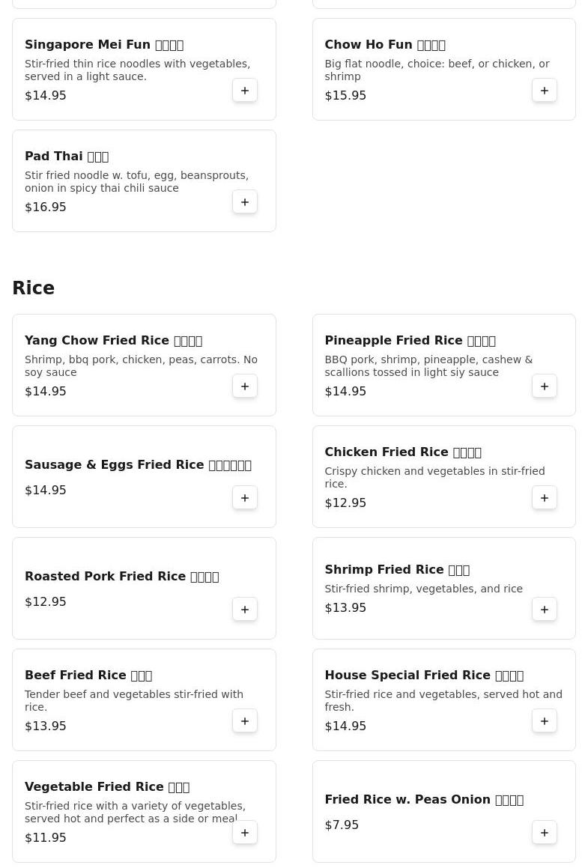Select the Chow Ho Fun title
This screenshot has height=868, width=588.
(x=385, y=45)
